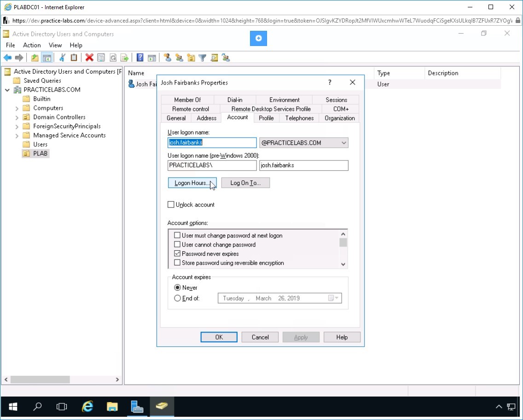This screenshot has height=420, width=523.
Task: Open the @PRACTICELABS.COM domain dropdown
Action: [343, 143]
